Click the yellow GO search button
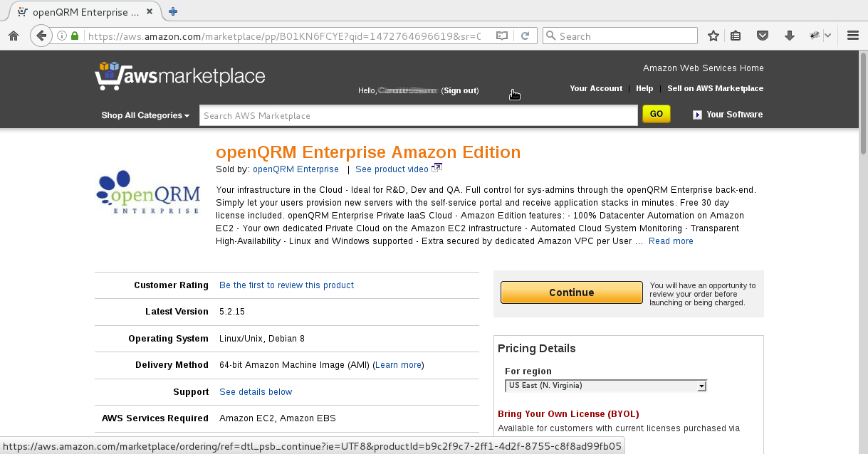The height and width of the screenshot is (454, 868). click(x=656, y=114)
